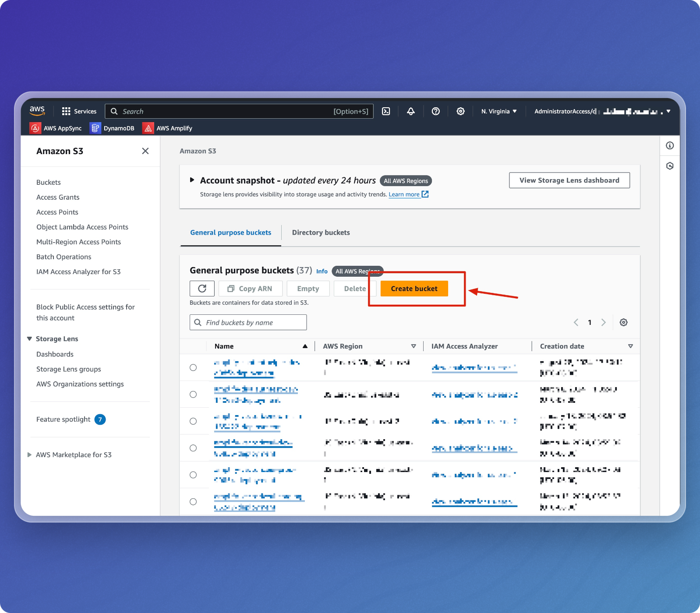This screenshot has width=700, height=613.
Task: Click the IAM Access Analyzer column header
Action: pyautogui.click(x=465, y=346)
